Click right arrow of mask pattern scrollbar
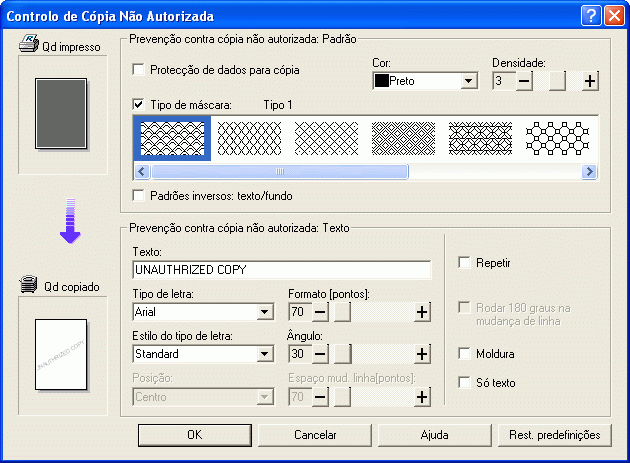 [589, 172]
